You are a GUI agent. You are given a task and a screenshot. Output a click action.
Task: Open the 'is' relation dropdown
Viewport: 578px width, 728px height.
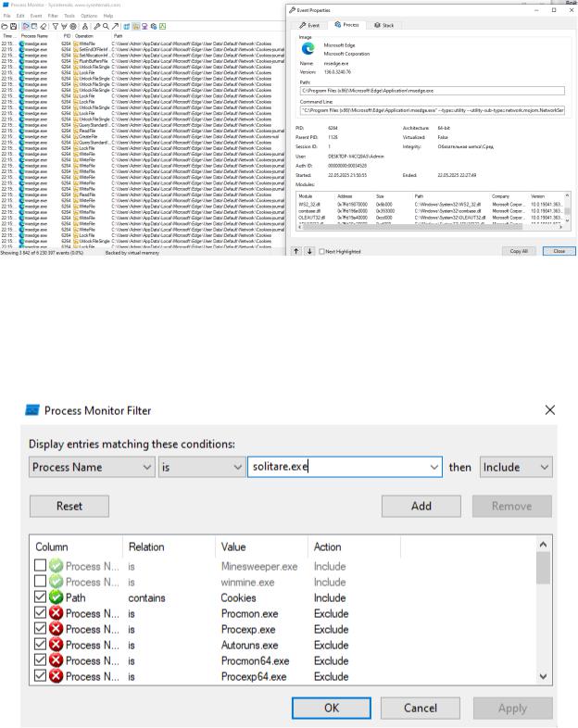point(202,467)
